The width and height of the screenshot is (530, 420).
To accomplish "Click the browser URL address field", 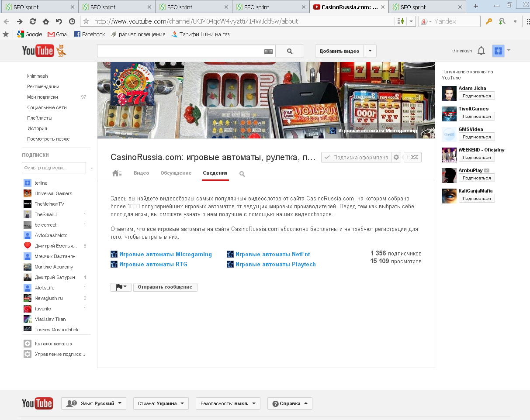I will [x=243, y=21].
